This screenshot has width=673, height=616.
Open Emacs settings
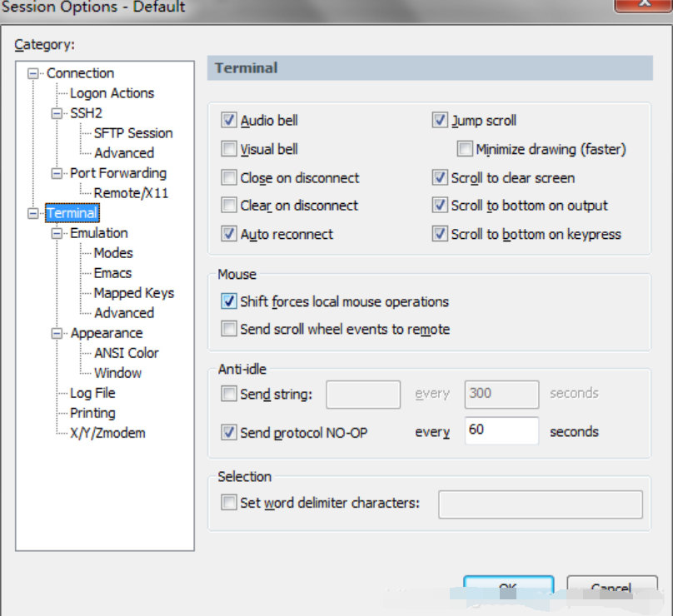point(112,273)
